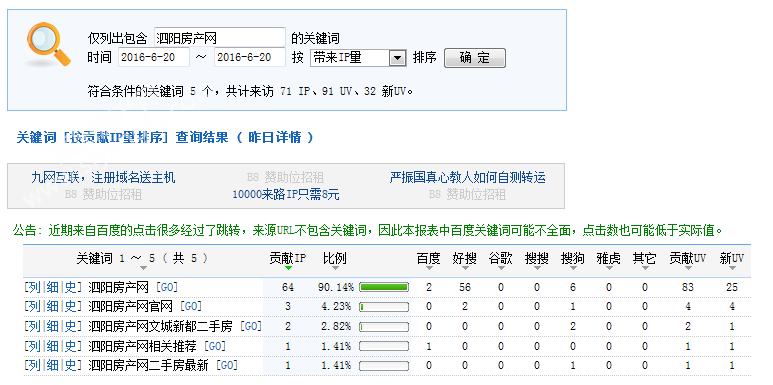Click the 4.23% progress bar

click(384, 307)
